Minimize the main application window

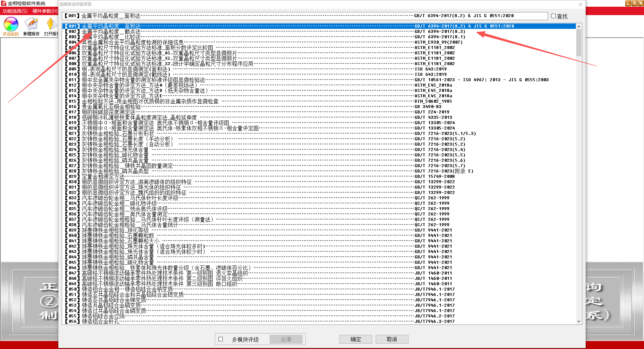tap(628, 3)
